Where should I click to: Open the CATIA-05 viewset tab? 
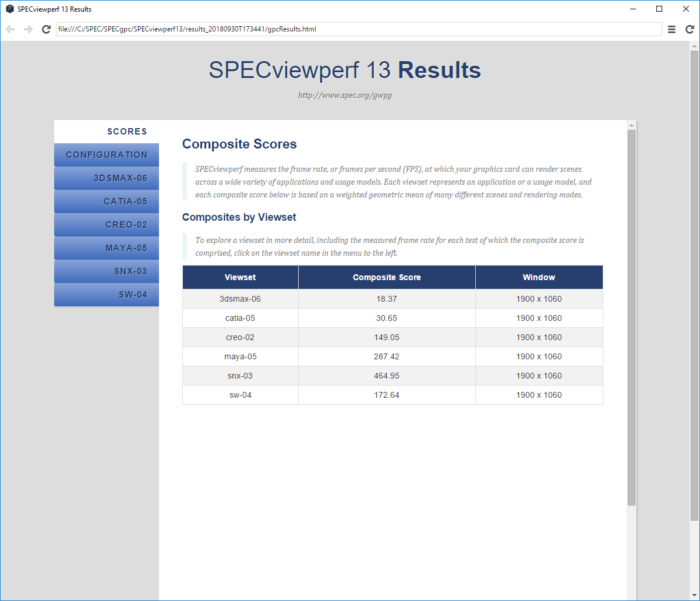(x=107, y=201)
